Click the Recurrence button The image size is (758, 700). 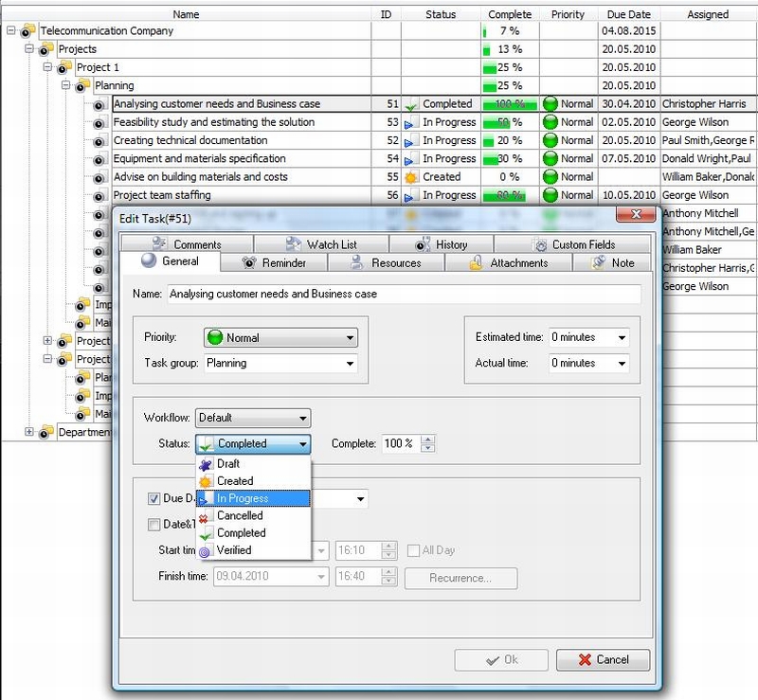460,578
